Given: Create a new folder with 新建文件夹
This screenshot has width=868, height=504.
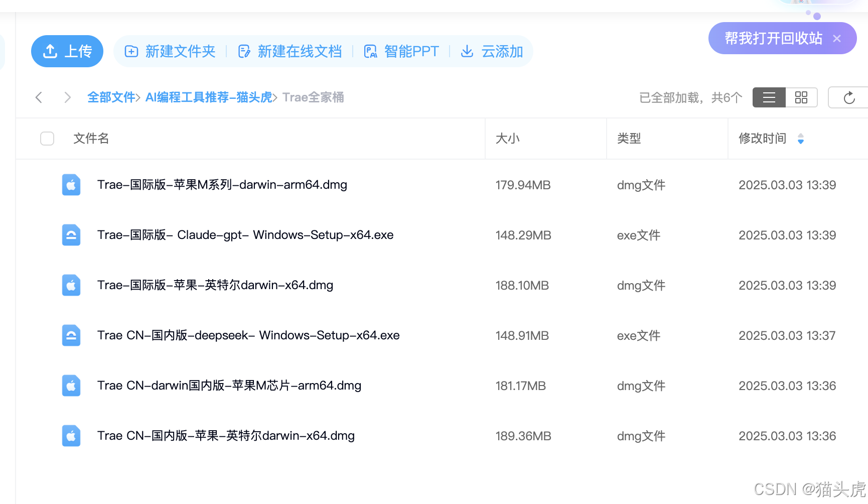Looking at the screenshot, I should pyautogui.click(x=170, y=51).
